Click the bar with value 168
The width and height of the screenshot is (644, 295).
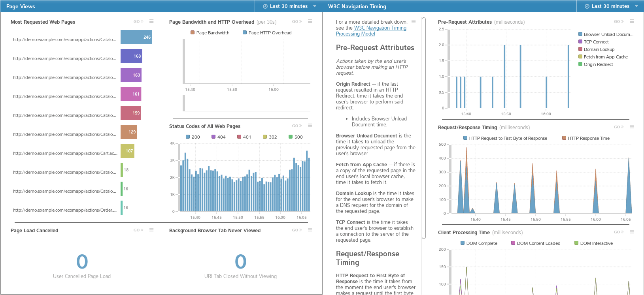pos(131,56)
